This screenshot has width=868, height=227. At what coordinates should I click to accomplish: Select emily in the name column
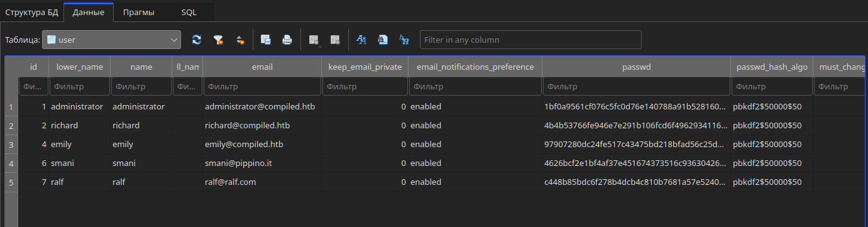coord(141,145)
